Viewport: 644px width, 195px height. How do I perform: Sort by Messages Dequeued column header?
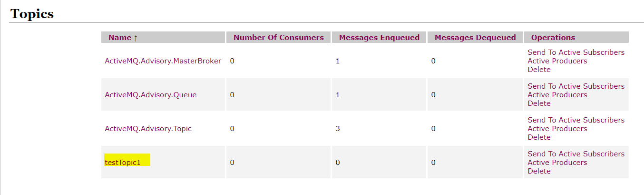point(475,38)
